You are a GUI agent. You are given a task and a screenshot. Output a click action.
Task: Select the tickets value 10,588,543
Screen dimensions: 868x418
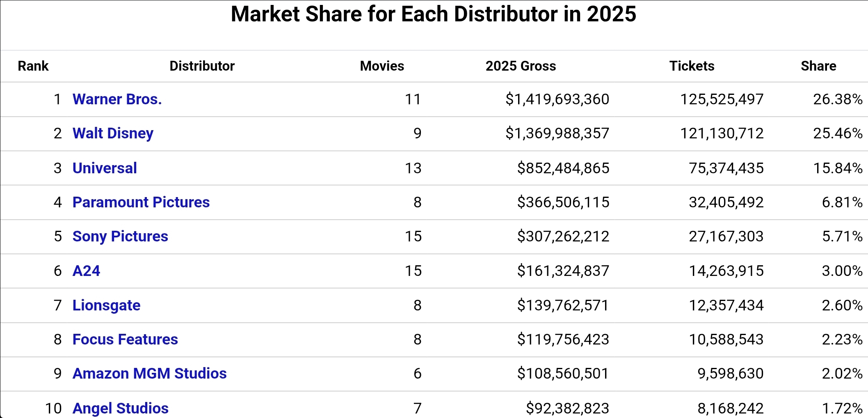(726, 340)
